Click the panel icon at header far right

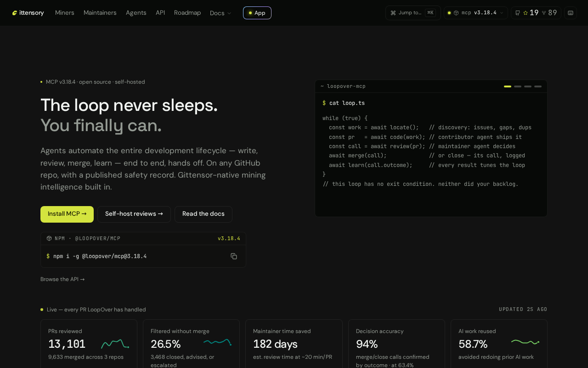tap(571, 13)
